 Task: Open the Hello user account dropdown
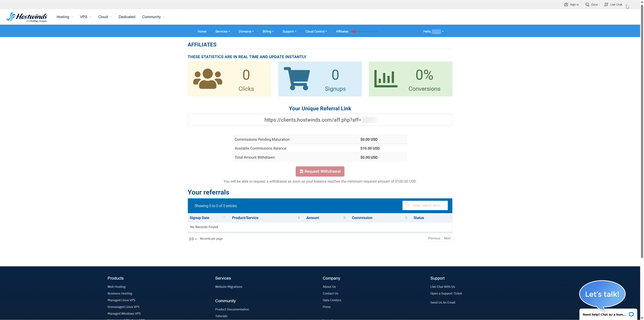tap(433, 32)
